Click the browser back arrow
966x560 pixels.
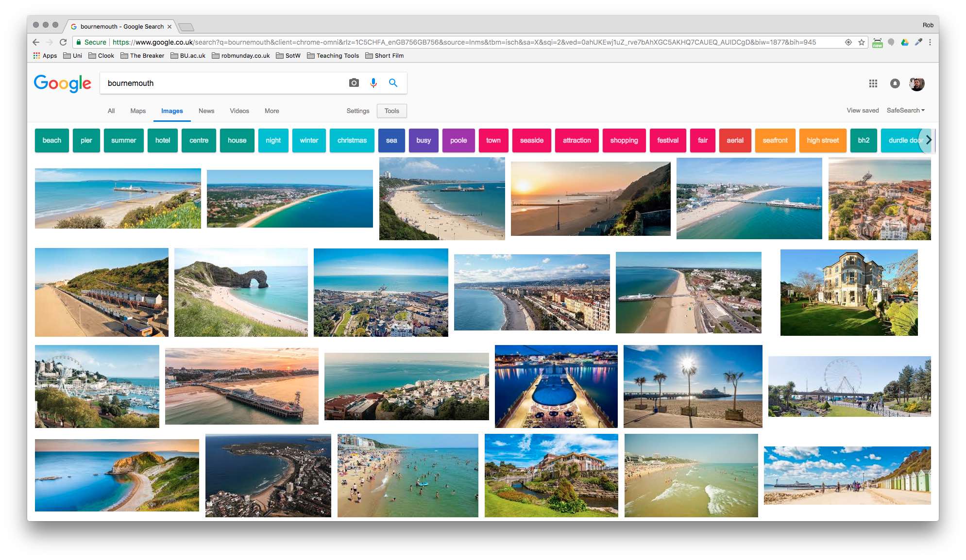(x=36, y=42)
